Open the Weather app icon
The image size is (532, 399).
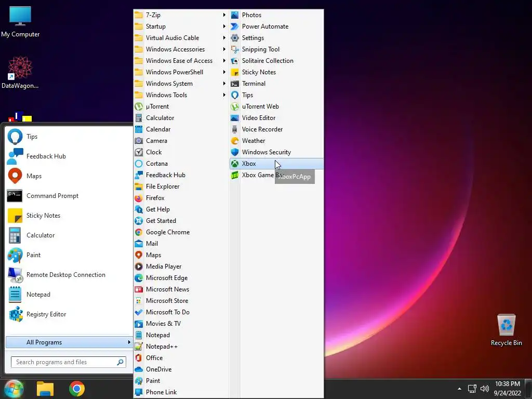[235, 141]
